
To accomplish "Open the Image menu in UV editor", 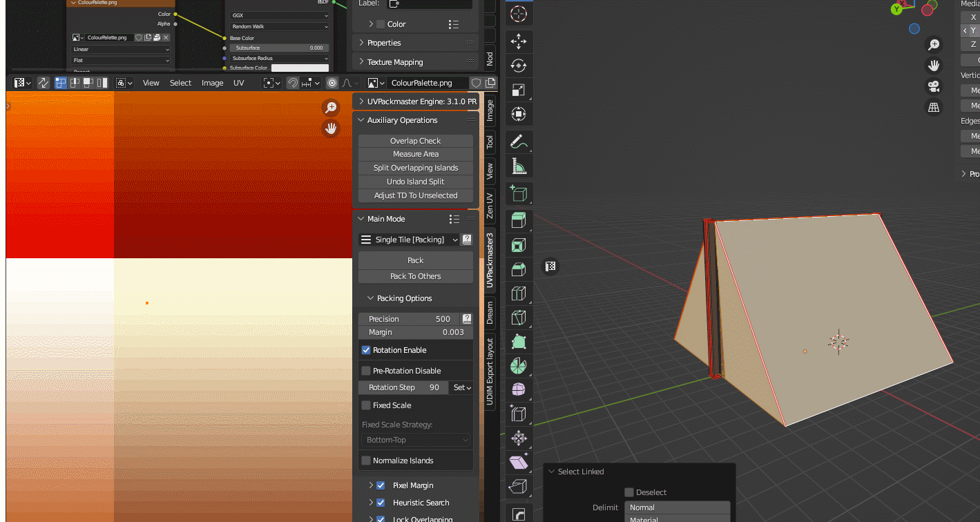I will [x=212, y=83].
